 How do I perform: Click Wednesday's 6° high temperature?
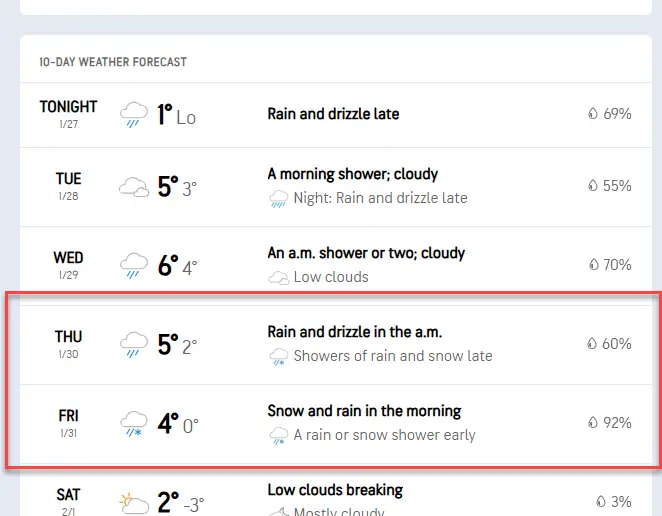[x=167, y=266]
